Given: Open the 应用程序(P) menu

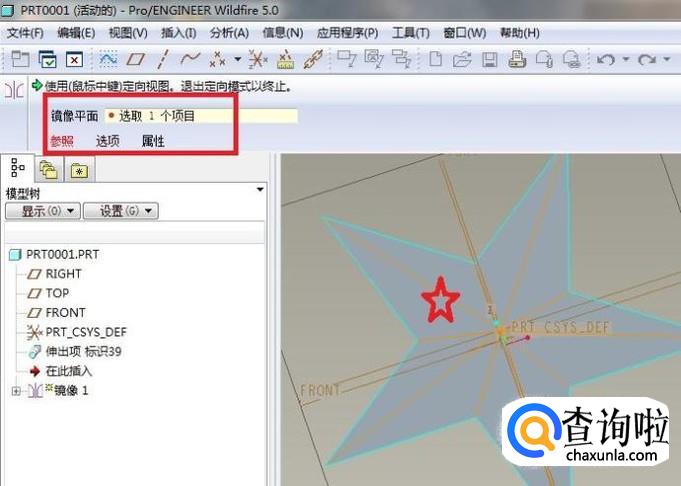Looking at the screenshot, I should (347, 33).
